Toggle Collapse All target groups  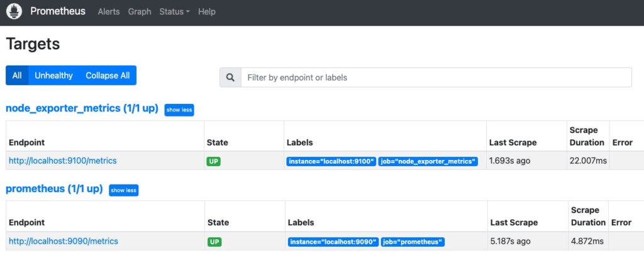tap(108, 76)
